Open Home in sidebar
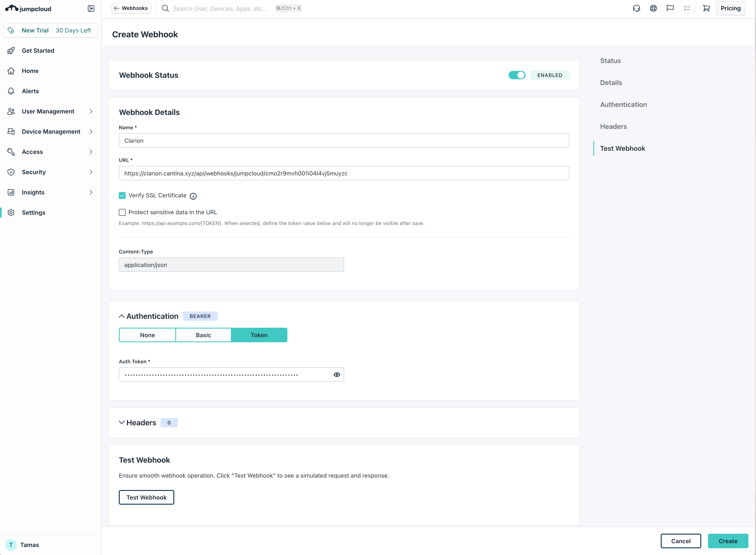 [30, 71]
